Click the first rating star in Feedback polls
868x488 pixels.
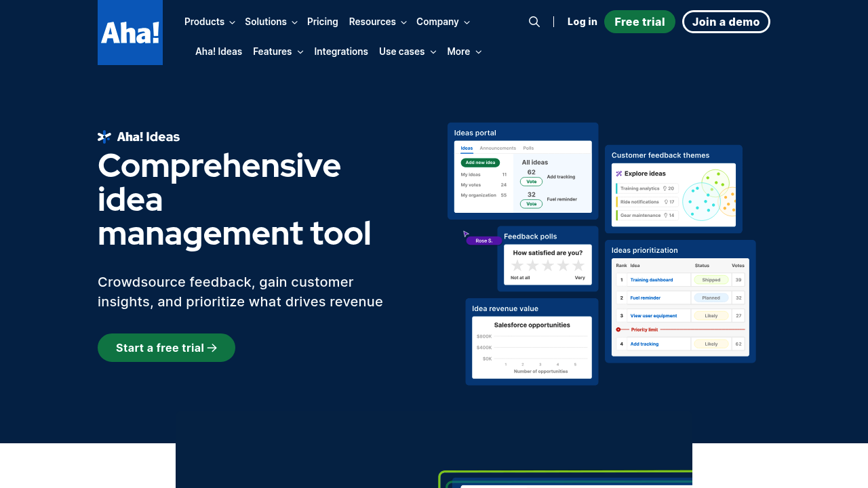(x=517, y=266)
